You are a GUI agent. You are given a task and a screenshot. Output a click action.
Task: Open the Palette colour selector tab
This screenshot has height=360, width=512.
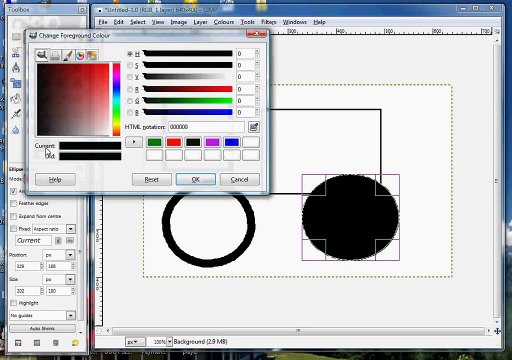tap(92, 55)
